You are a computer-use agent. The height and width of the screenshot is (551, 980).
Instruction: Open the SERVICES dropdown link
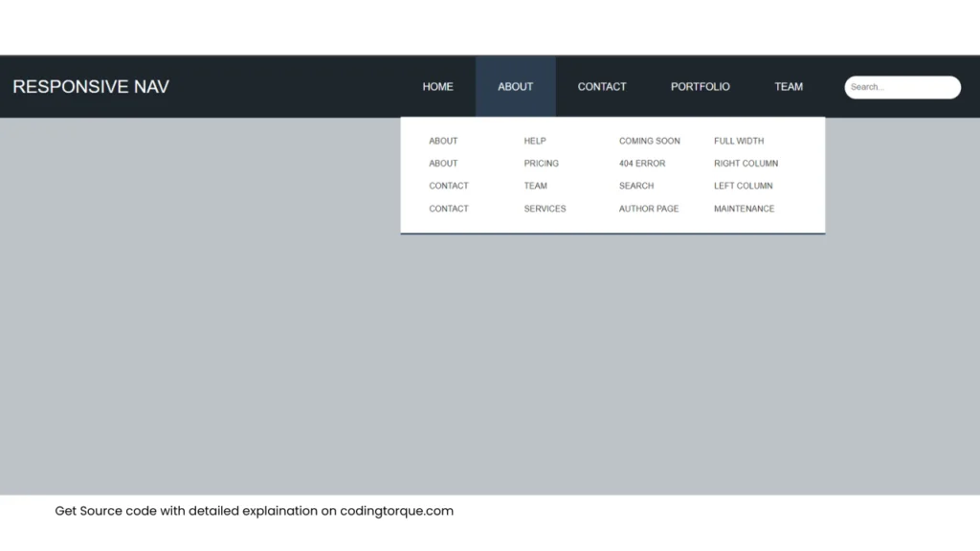[x=545, y=209]
